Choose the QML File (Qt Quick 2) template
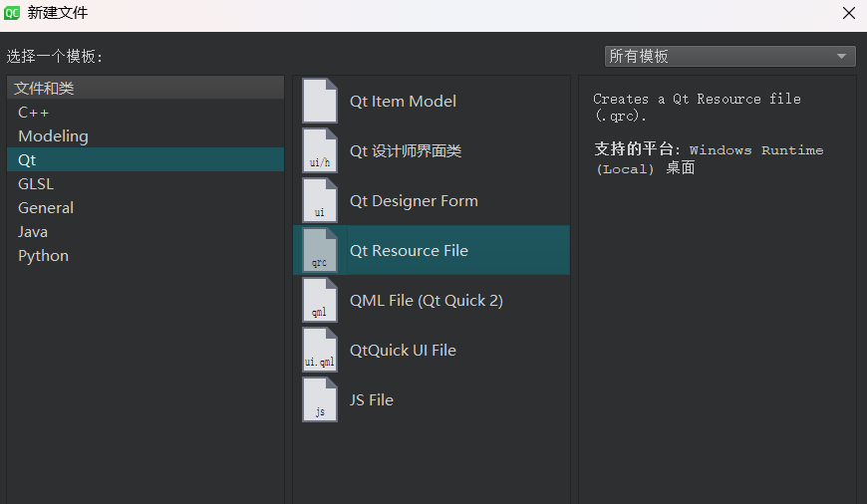 (x=432, y=300)
